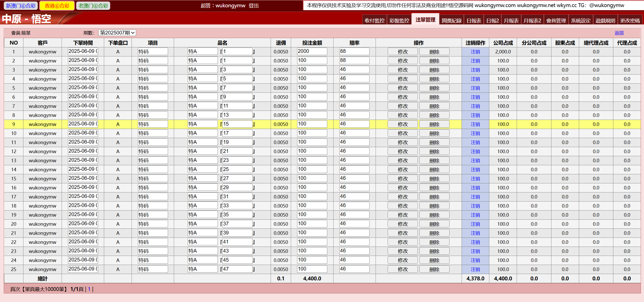Click 注销 link in row 15
The image size is (644, 302).
click(475, 179)
